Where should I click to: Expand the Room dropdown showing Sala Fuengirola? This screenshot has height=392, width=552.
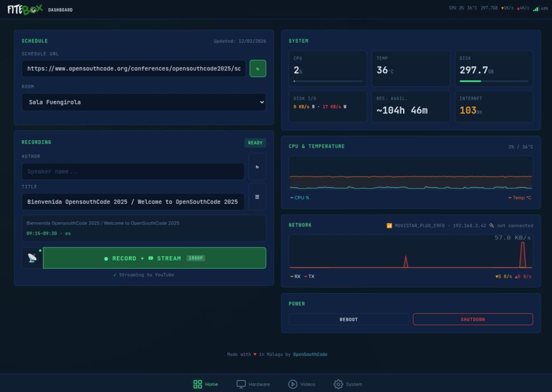pyautogui.click(x=143, y=102)
